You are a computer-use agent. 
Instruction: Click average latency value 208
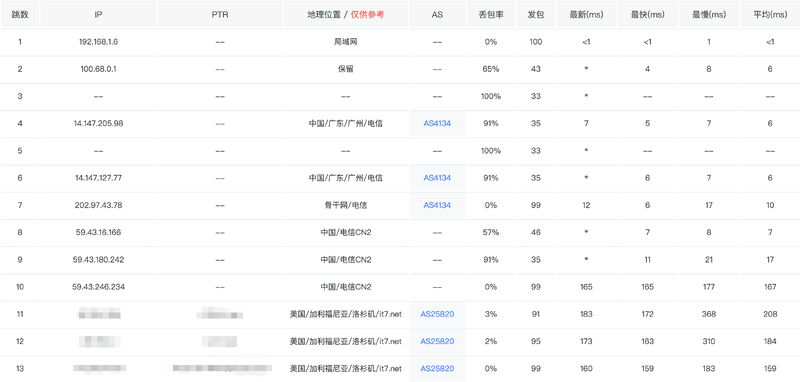770,314
